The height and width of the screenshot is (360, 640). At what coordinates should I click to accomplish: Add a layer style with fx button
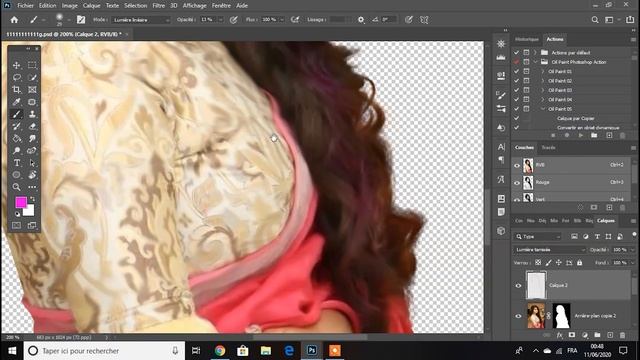pyautogui.click(x=560, y=335)
